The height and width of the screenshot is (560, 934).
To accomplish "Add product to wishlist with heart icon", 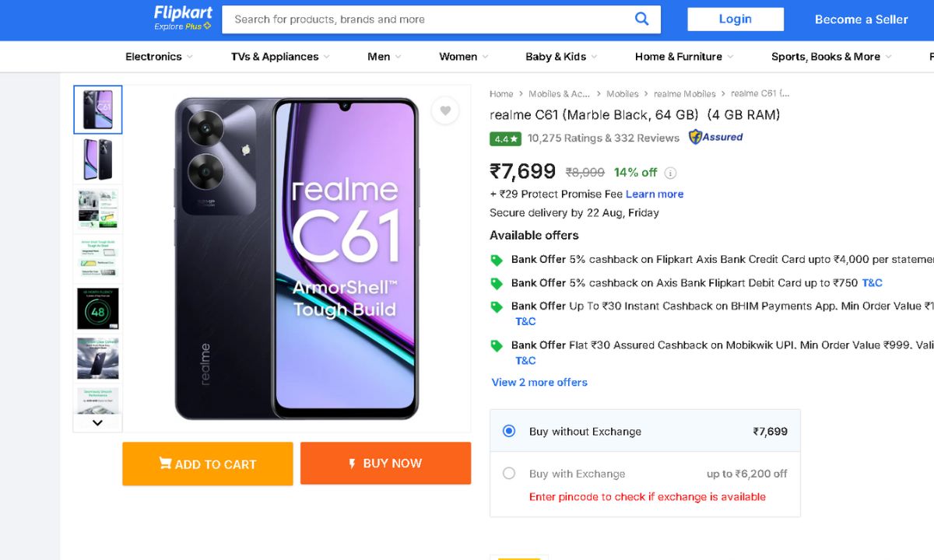I will (x=445, y=111).
